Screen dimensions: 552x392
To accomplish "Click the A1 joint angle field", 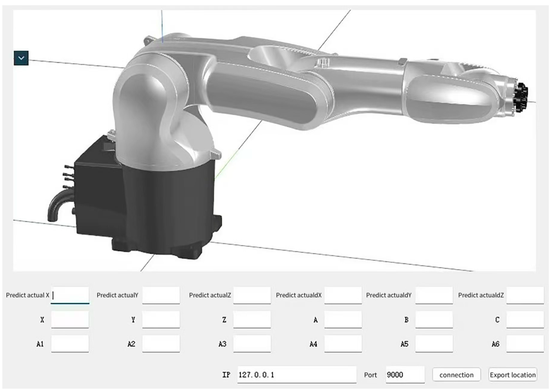I will [x=70, y=343].
